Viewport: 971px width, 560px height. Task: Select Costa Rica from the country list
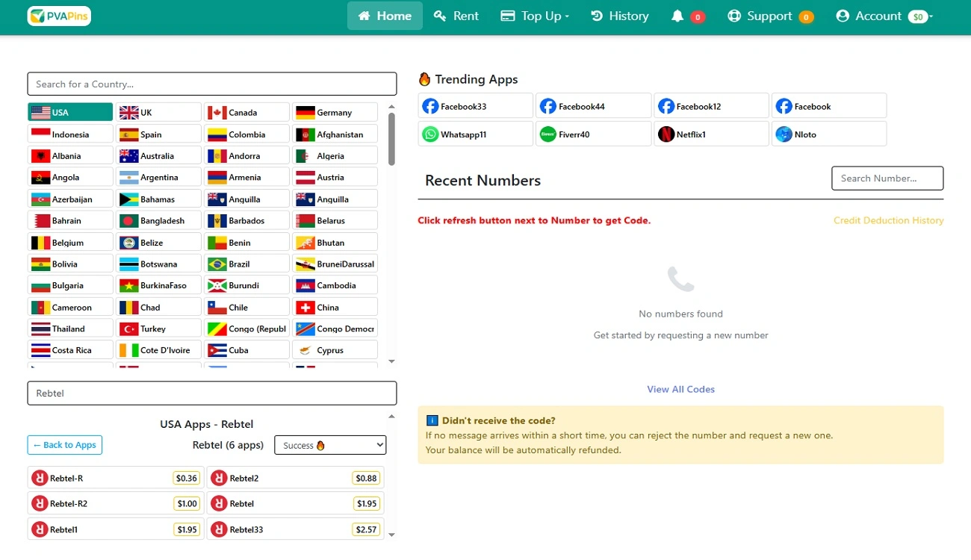[x=70, y=350]
